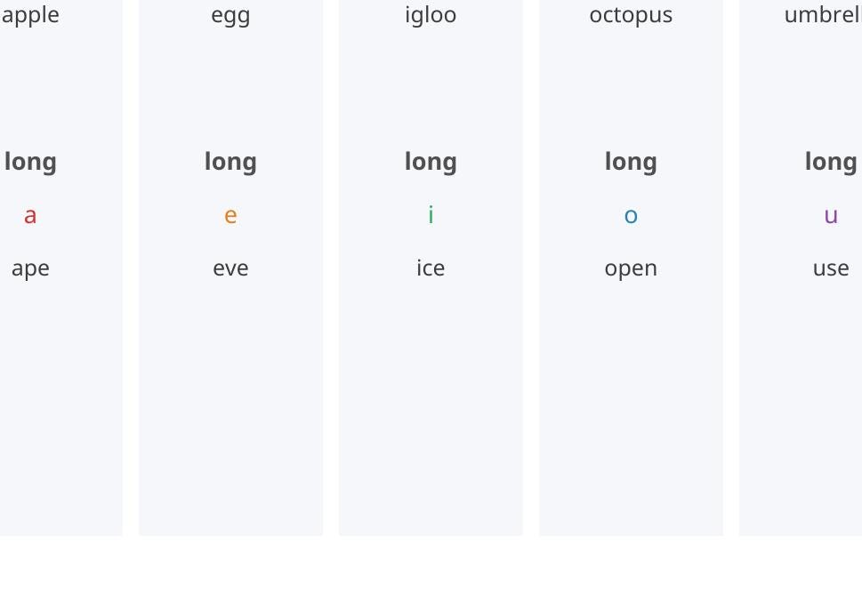Image resolution: width=862 pixels, height=616 pixels.
Task: Click the word igloo
Action: click(431, 15)
